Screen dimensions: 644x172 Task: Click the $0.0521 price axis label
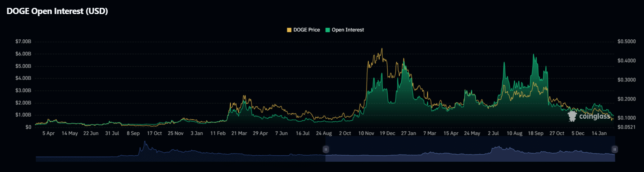(x=627, y=127)
